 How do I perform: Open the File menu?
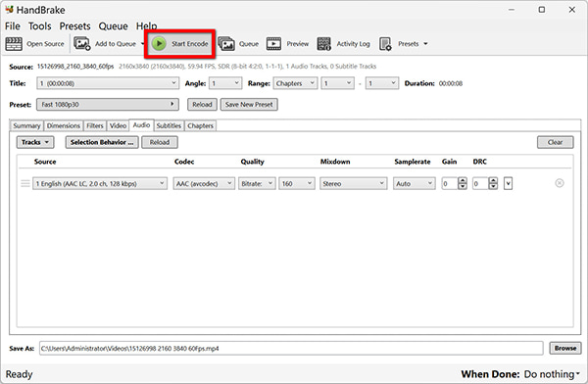coord(13,25)
